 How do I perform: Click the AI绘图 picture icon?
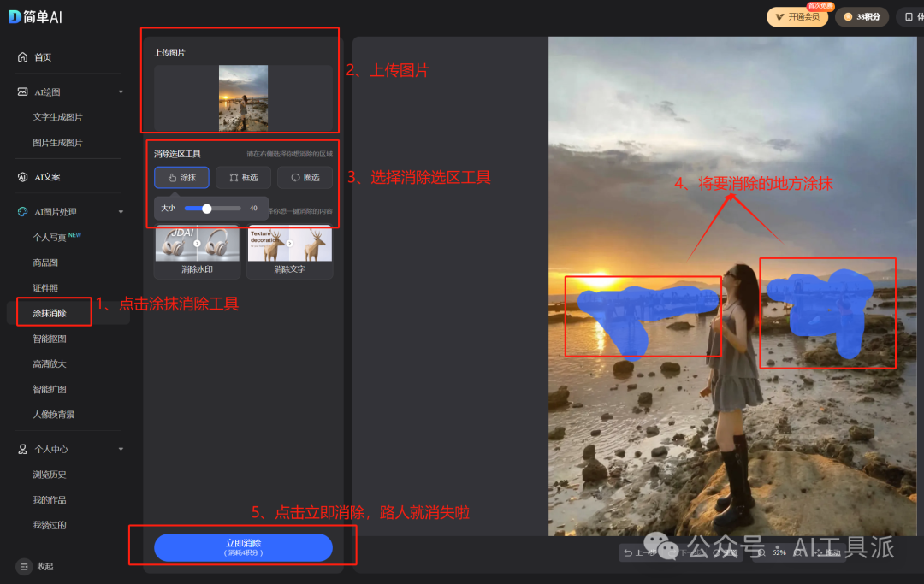pos(22,91)
